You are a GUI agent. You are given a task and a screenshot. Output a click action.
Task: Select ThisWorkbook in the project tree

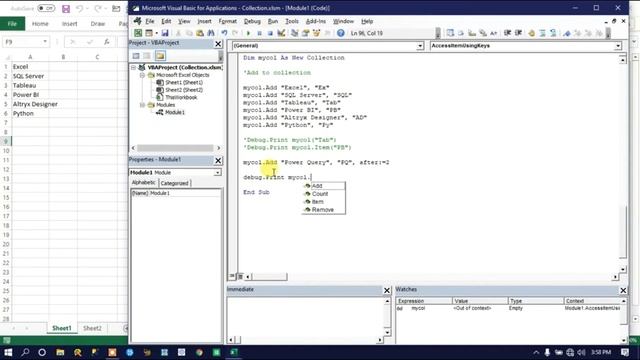click(181, 98)
